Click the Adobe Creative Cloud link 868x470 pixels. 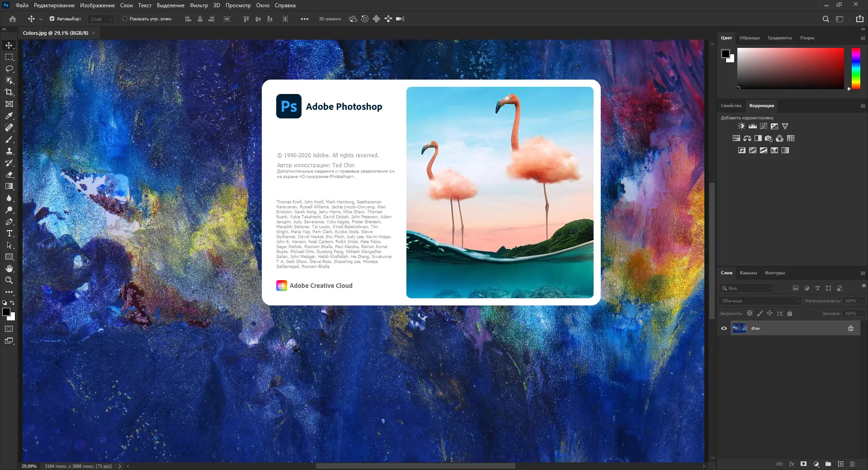(321, 286)
